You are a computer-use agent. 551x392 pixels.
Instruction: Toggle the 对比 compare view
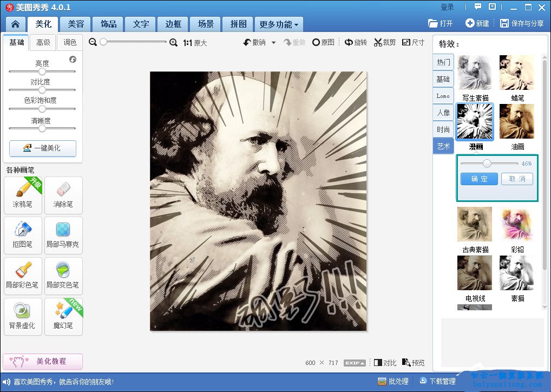(385, 363)
